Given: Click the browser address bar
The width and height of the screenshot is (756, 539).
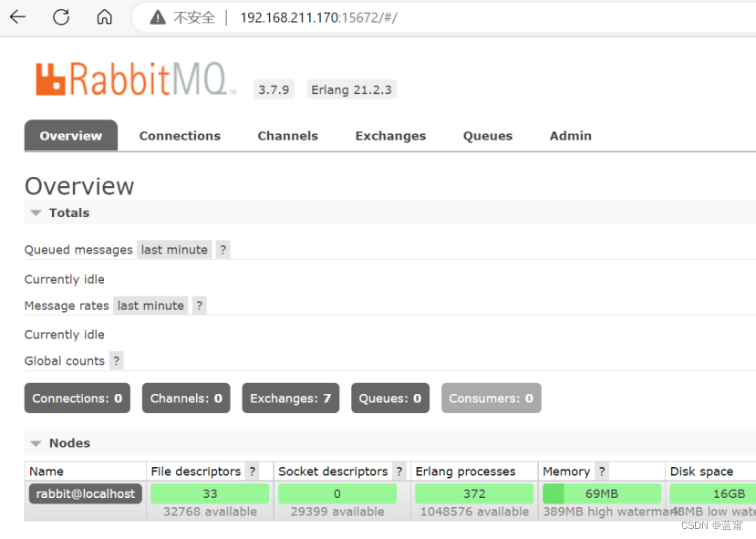Looking at the screenshot, I should [365, 16].
